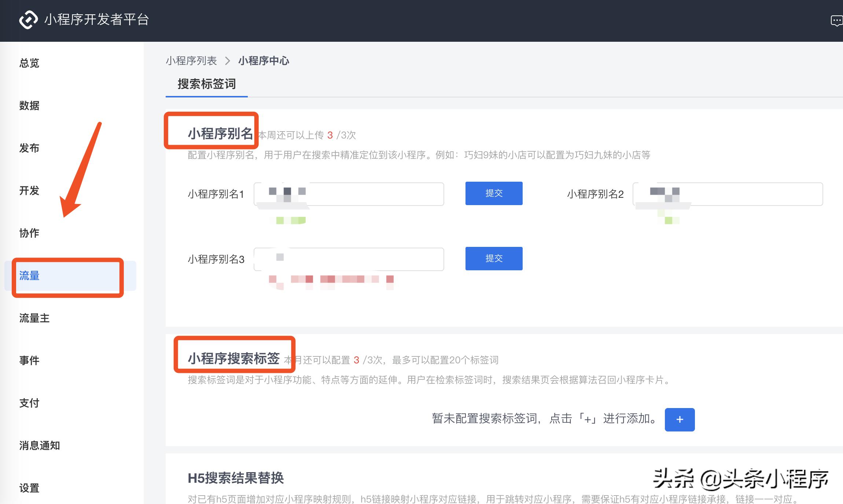
Task: Select 事件 in the sidebar
Action: (x=29, y=361)
